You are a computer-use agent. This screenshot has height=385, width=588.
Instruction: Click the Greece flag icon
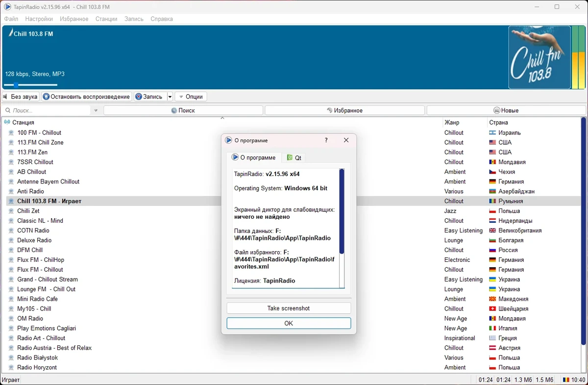pyautogui.click(x=492, y=338)
